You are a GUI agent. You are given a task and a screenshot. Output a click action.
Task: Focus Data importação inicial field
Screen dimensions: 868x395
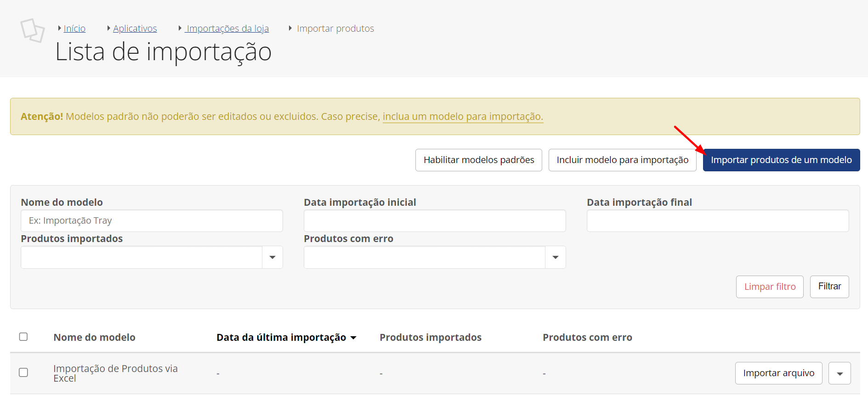[435, 221]
